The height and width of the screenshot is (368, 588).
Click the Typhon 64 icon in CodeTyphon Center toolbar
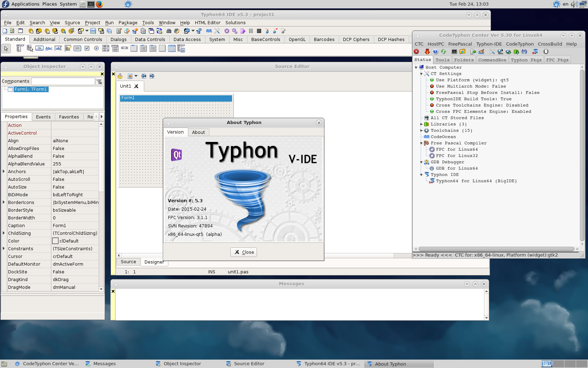click(x=535, y=52)
